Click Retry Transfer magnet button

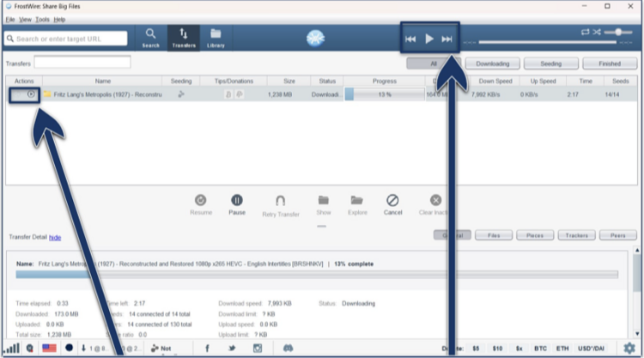pos(281,206)
